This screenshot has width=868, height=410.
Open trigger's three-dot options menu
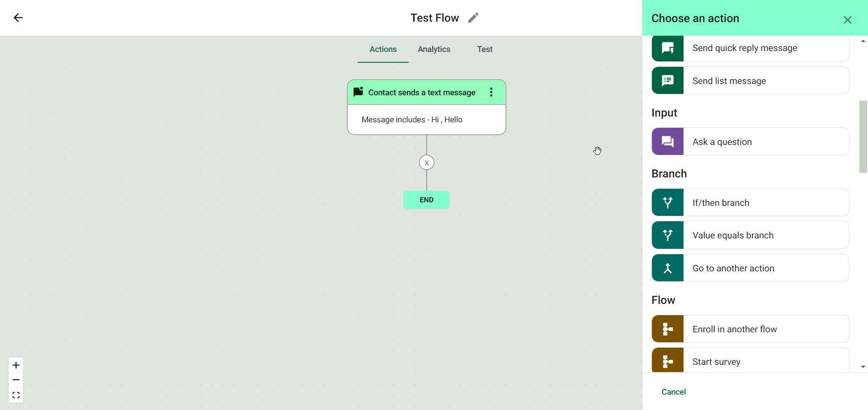[x=491, y=93]
